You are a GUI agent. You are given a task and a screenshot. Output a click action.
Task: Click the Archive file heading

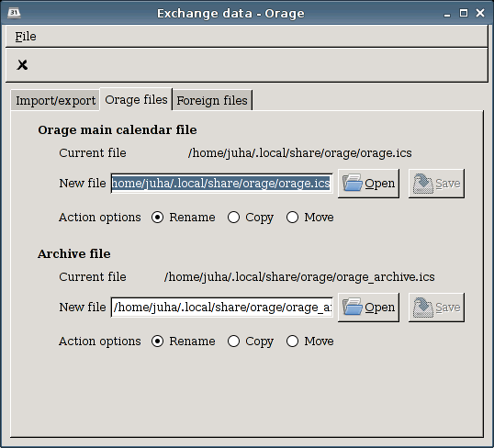point(74,253)
